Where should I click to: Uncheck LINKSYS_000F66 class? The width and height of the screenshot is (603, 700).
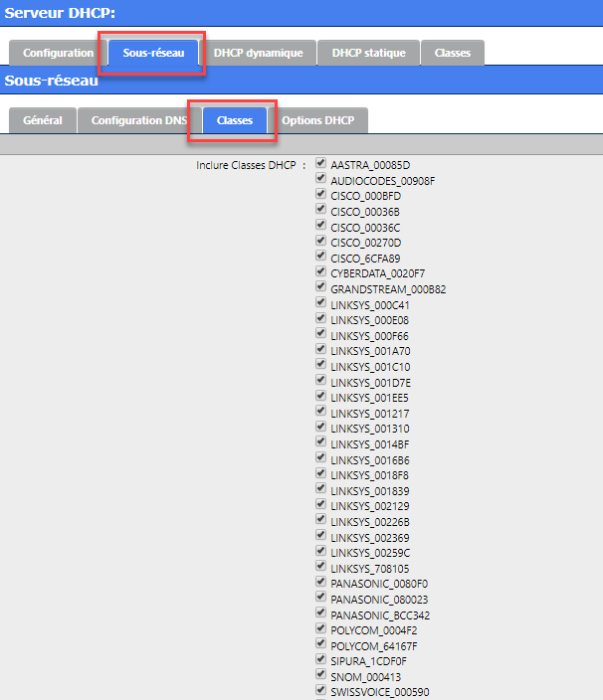(x=320, y=333)
